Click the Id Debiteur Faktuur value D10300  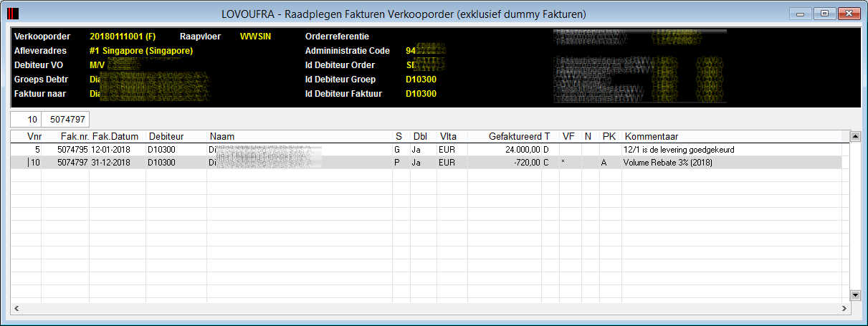pyautogui.click(x=421, y=94)
